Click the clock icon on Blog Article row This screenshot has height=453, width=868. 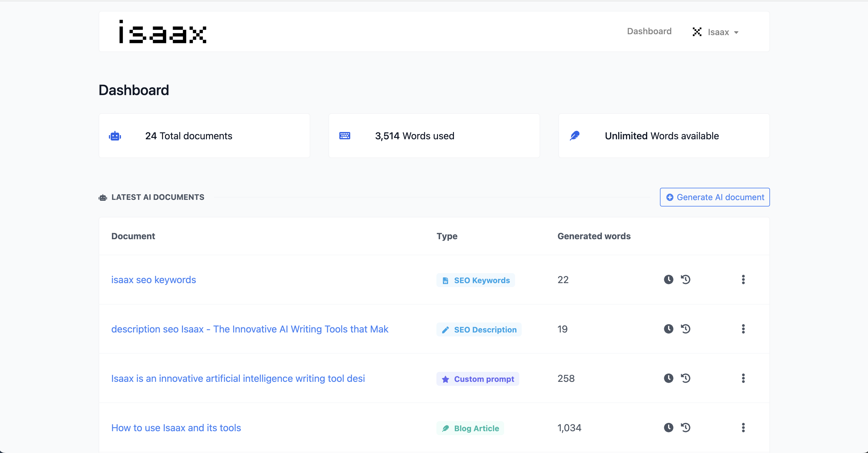coord(668,427)
